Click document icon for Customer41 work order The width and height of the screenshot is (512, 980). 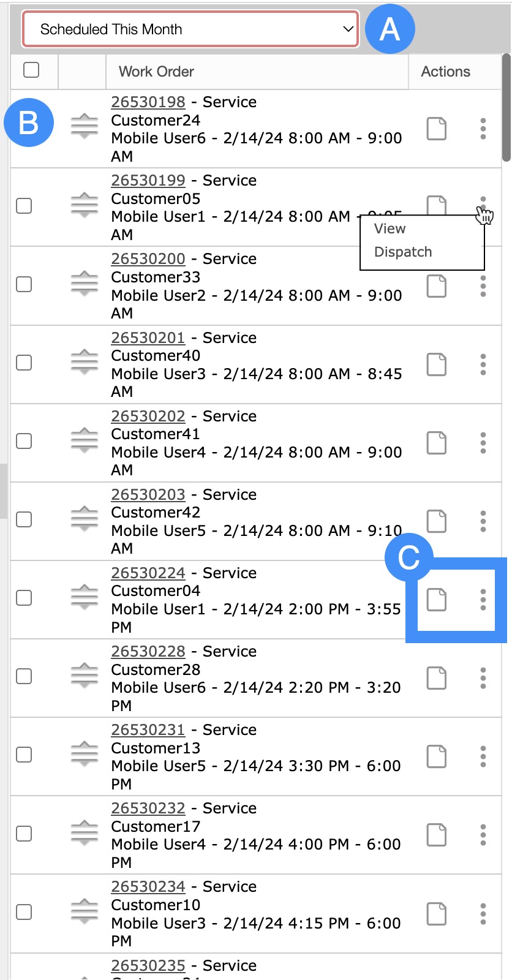click(x=436, y=443)
